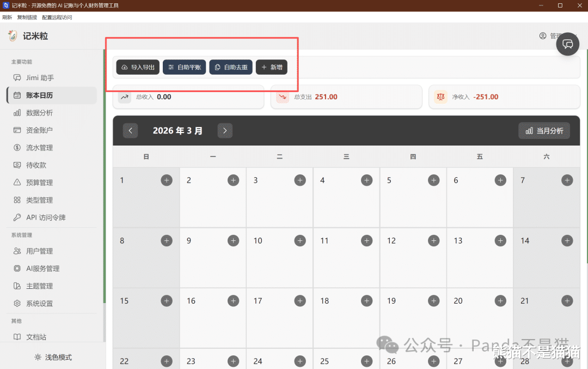
Task: Go to 资金账户 page
Action: 52,130
